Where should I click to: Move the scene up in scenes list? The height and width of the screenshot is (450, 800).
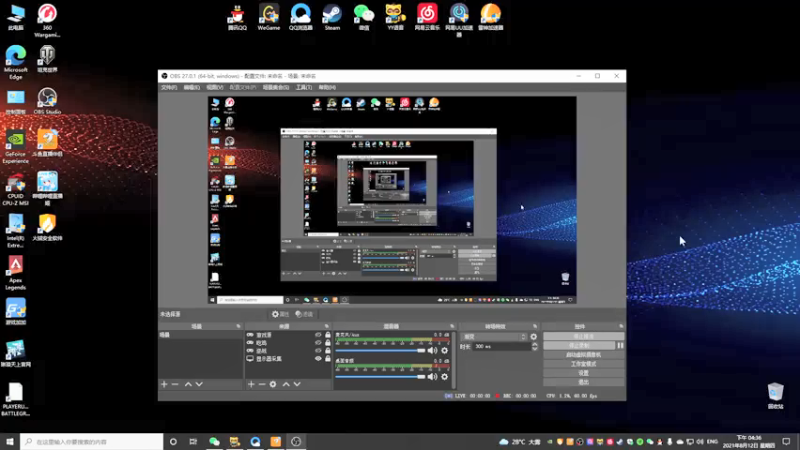(x=188, y=384)
